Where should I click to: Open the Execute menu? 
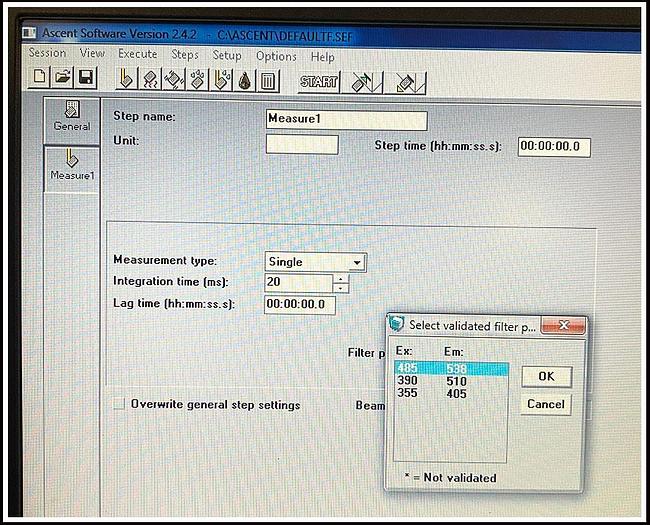pos(137,54)
